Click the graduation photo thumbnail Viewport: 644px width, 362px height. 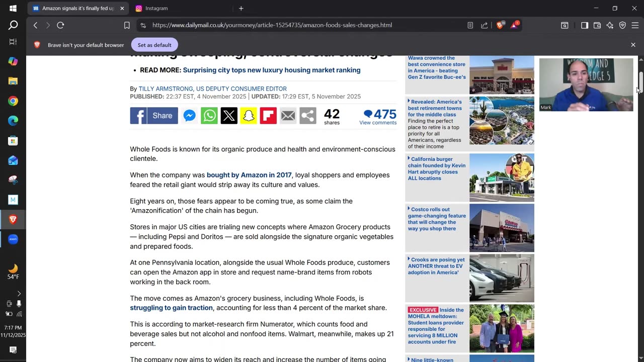coord(502,328)
